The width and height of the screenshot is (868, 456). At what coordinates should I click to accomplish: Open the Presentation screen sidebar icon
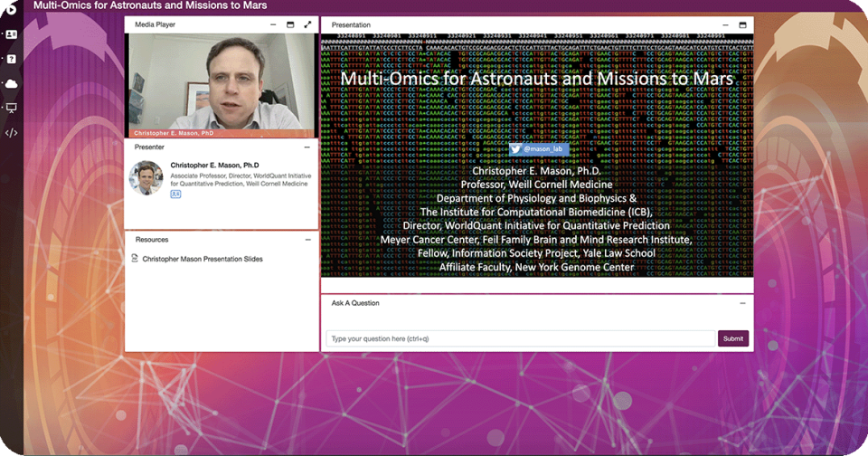click(11, 108)
